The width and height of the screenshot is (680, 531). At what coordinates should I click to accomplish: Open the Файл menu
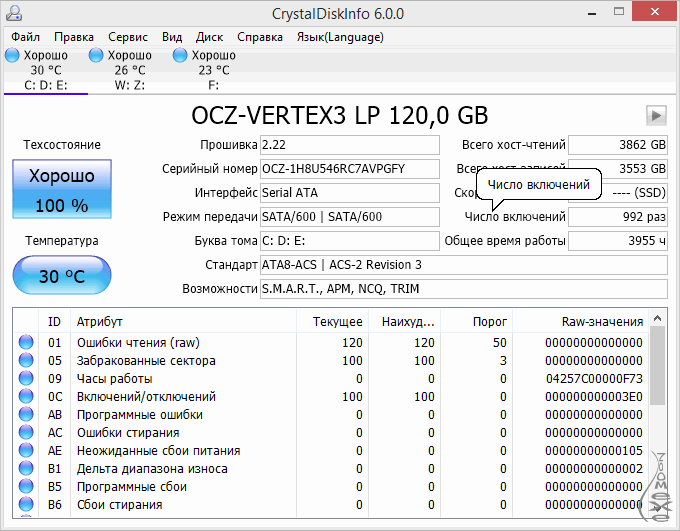[x=26, y=37]
